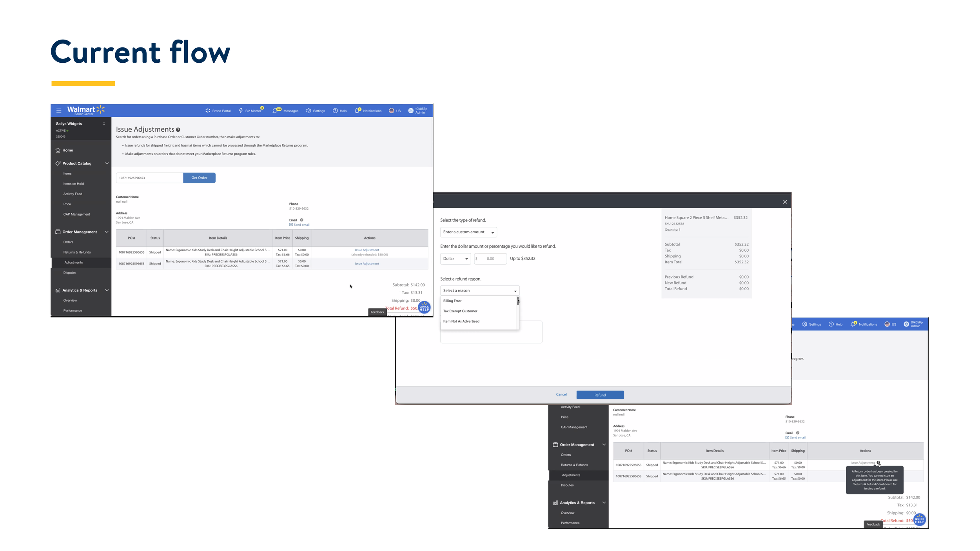Open the 'Select a reason' dropdown
Viewport: 980px width, 551px height.
click(x=479, y=291)
